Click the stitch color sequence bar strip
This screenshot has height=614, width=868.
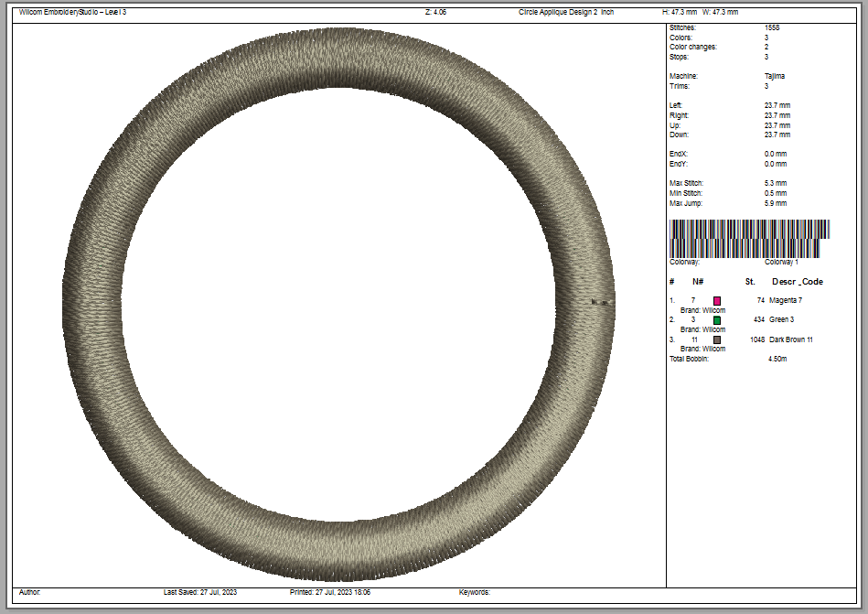[x=749, y=238]
